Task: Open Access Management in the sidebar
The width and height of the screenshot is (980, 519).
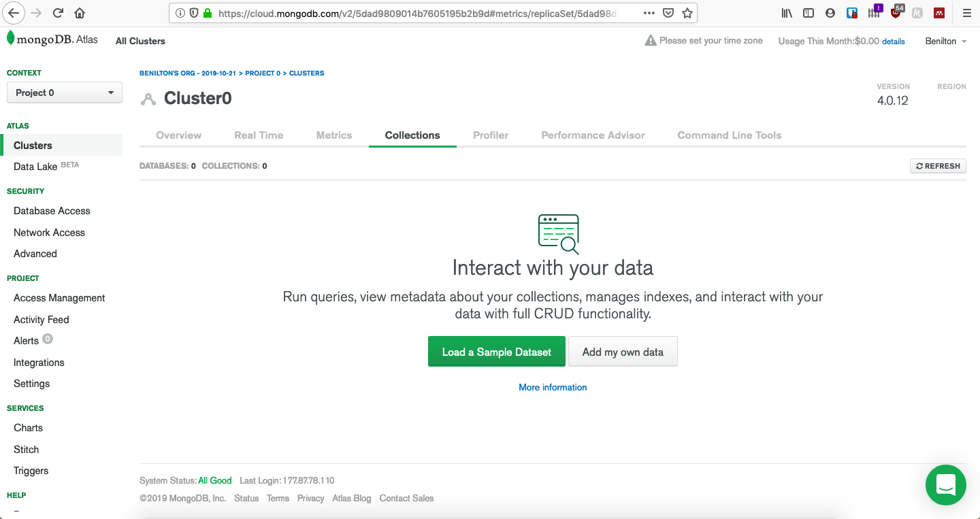Action: pos(59,298)
